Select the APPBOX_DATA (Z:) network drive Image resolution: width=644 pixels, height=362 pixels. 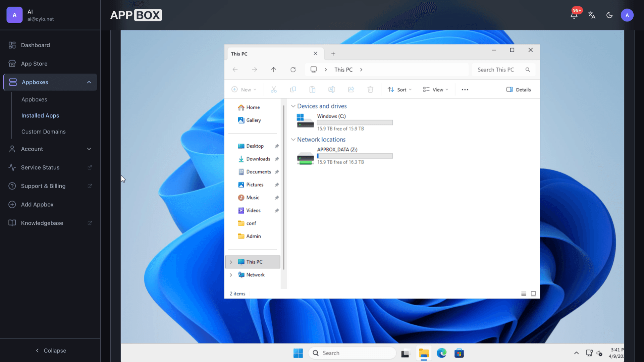(x=345, y=156)
